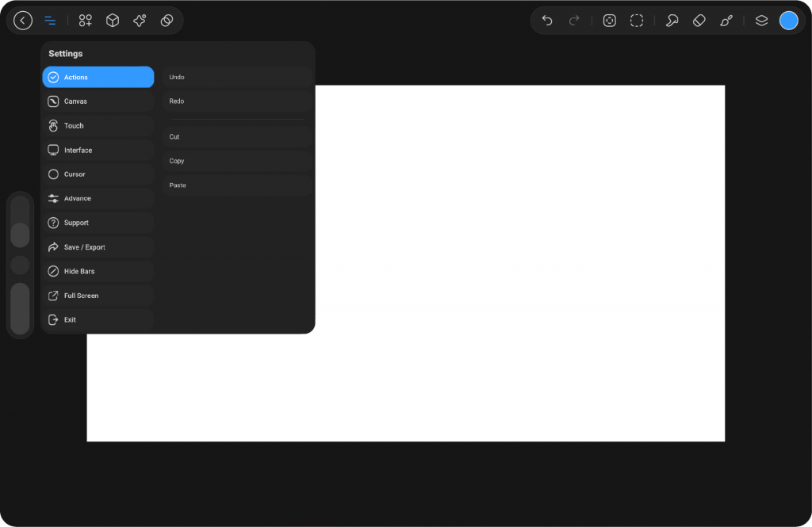Click the overlapping circles blend icon
The image size is (812, 527).
[x=167, y=21]
